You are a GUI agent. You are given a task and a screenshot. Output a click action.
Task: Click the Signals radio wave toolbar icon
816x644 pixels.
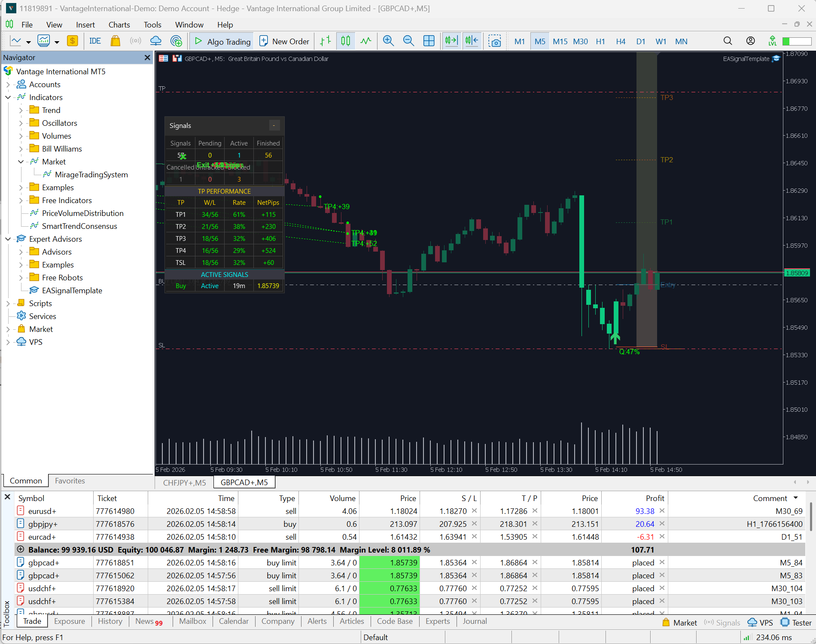coord(135,41)
